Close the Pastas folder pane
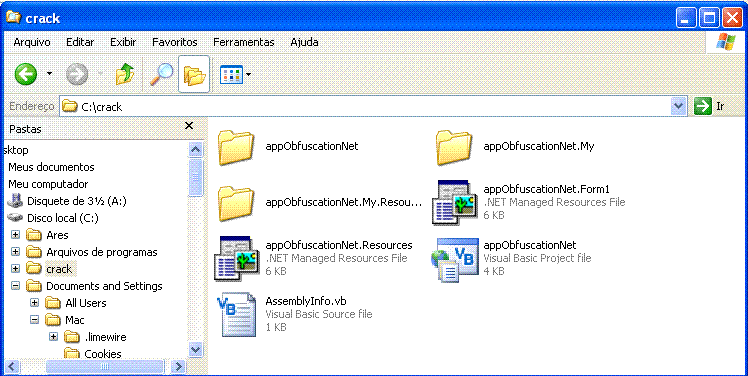The width and height of the screenshot is (748, 376). (x=189, y=125)
